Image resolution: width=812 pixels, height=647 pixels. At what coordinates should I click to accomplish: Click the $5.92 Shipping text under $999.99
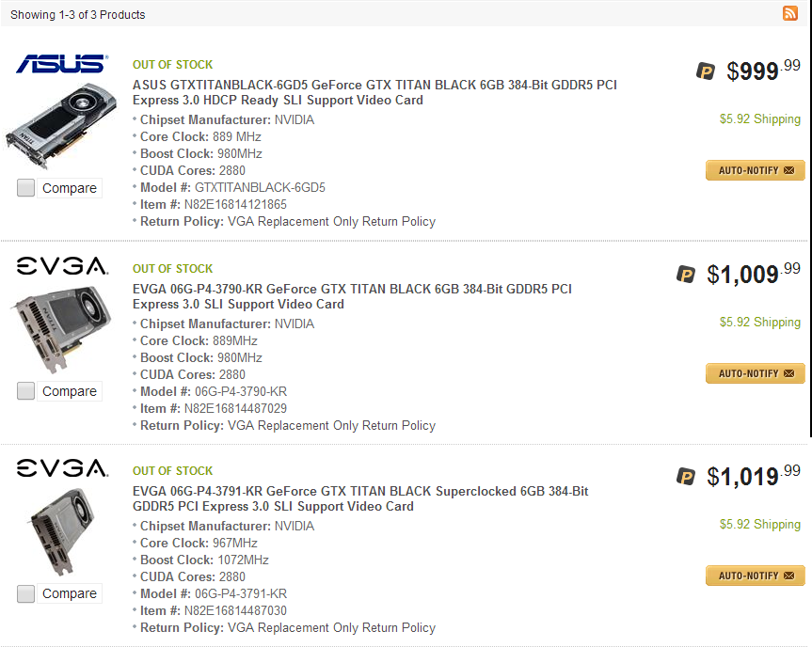pos(759,119)
